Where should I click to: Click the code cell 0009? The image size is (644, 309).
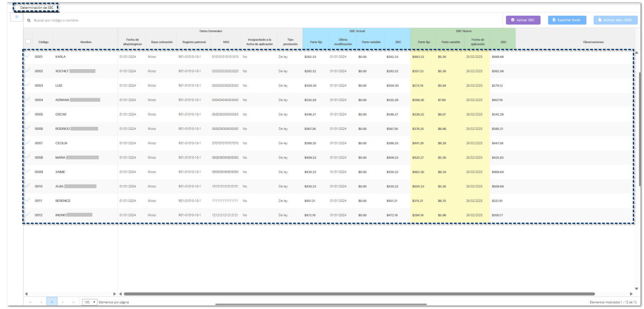(39, 172)
